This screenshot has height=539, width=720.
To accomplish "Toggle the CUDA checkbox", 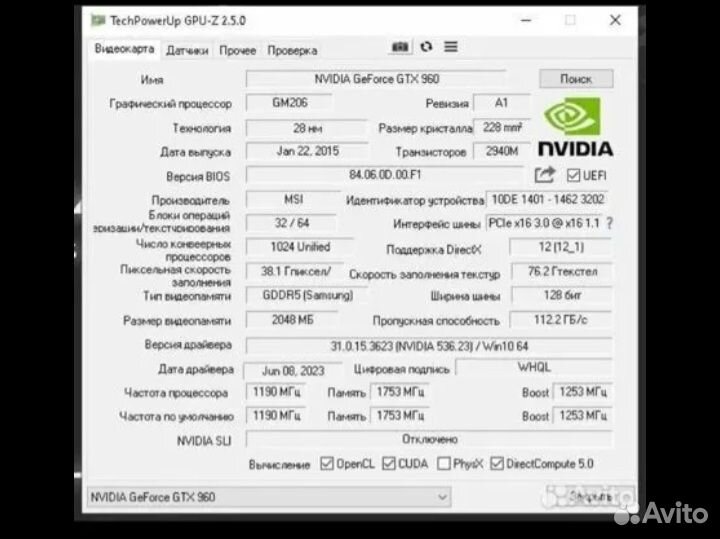I will point(388,464).
